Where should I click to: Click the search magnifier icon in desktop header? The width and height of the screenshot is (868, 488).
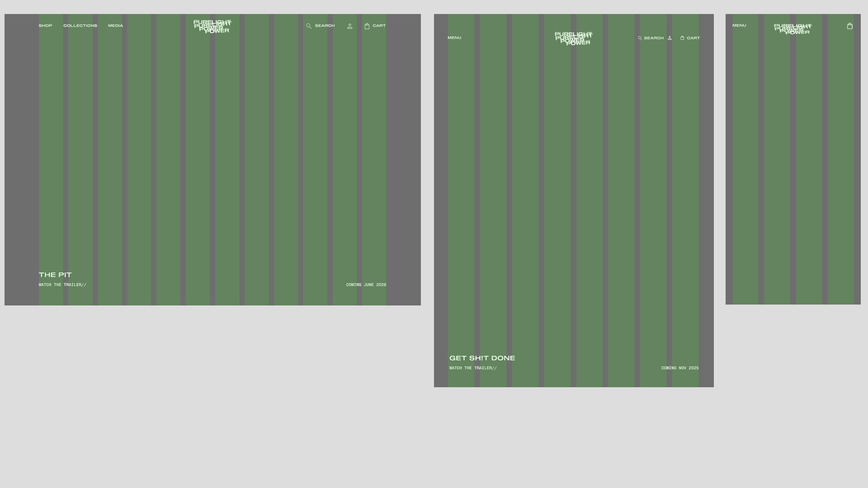point(309,26)
